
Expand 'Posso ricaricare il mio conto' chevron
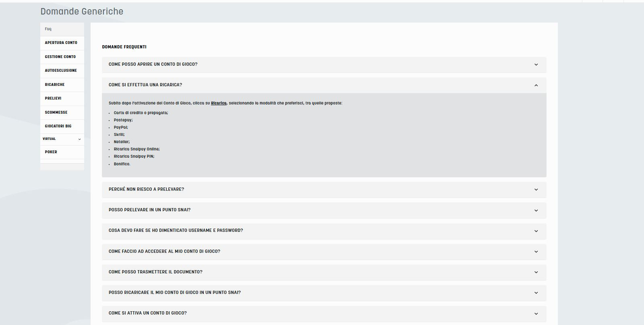pyautogui.click(x=536, y=293)
